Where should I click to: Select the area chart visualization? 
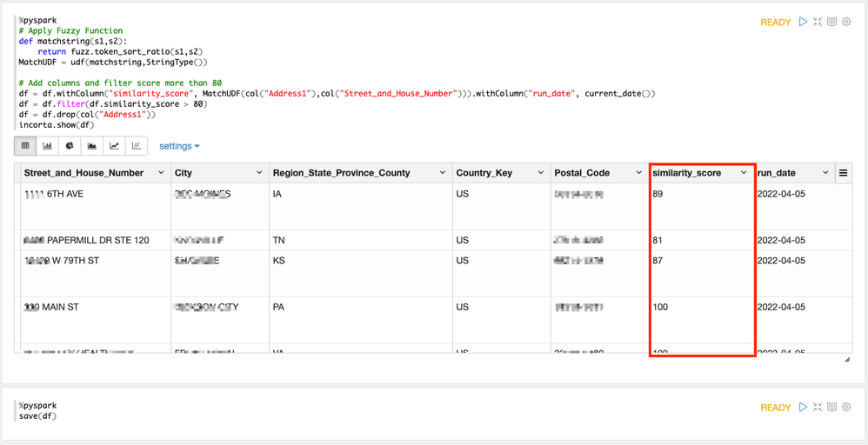(92, 146)
